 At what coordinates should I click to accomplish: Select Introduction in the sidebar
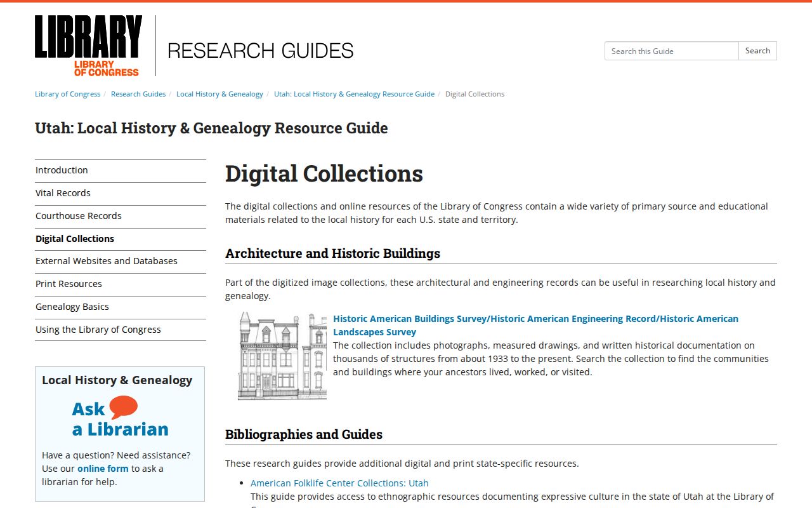[121, 170]
